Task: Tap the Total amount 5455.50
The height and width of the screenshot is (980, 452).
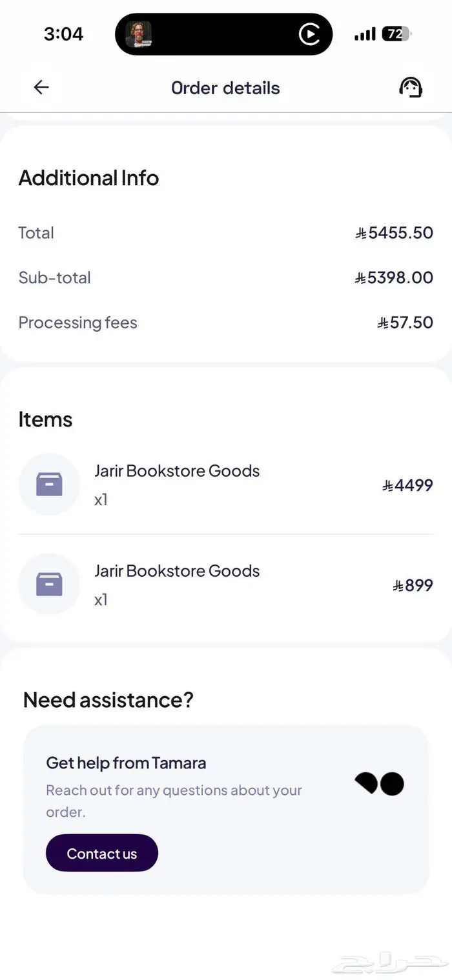Action: point(394,233)
